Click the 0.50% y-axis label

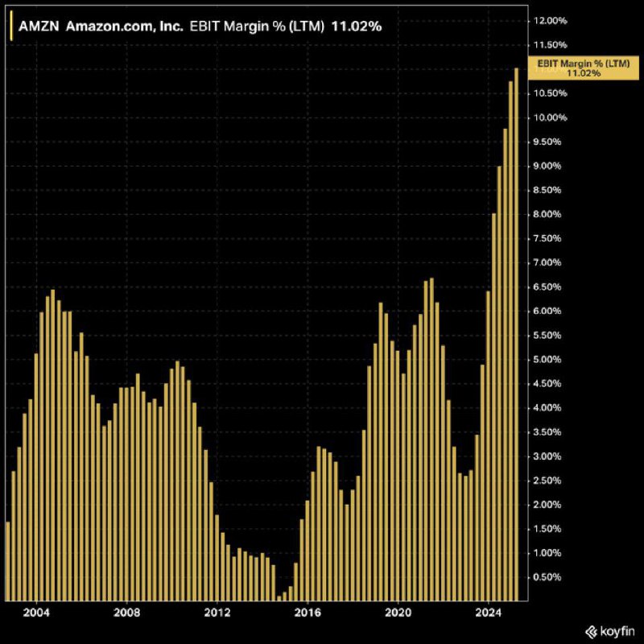click(x=547, y=577)
